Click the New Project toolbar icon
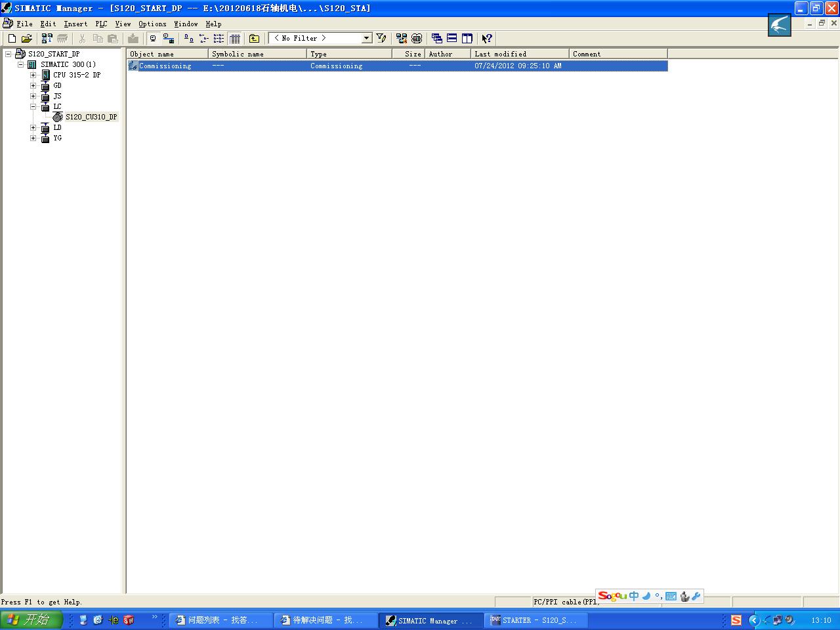This screenshot has width=840, height=630. (x=12, y=39)
